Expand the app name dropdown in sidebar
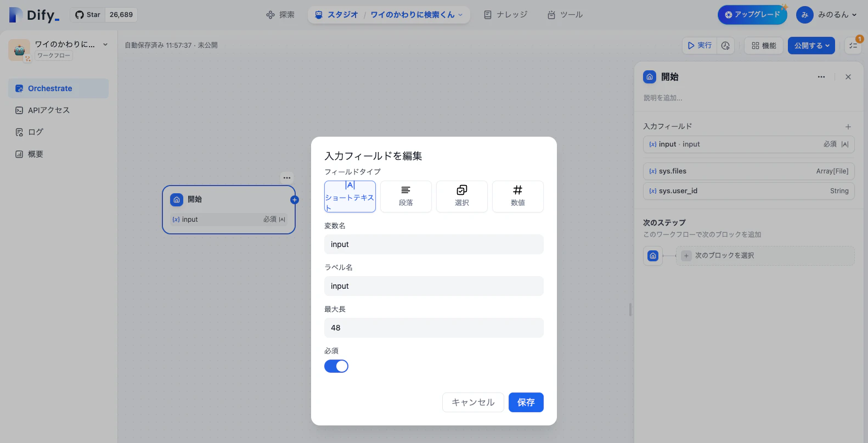The width and height of the screenshot is (868, 443). click(105, 44)
